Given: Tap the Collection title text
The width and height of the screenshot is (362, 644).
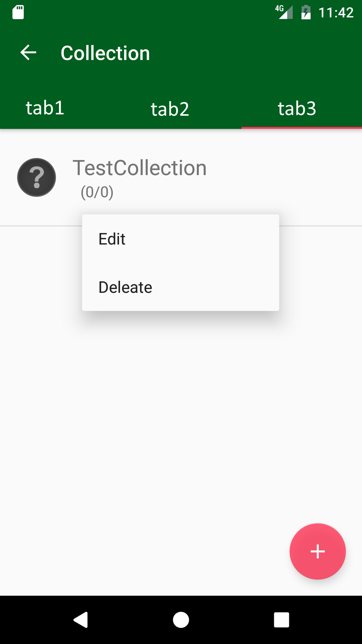Looking at the screenshot, I should (x=105, y=53).
